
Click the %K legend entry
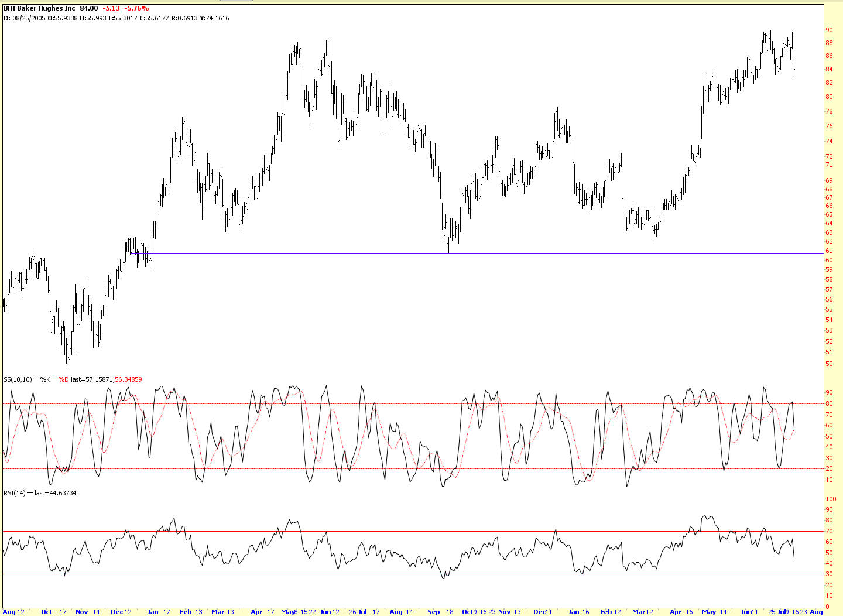46,379
